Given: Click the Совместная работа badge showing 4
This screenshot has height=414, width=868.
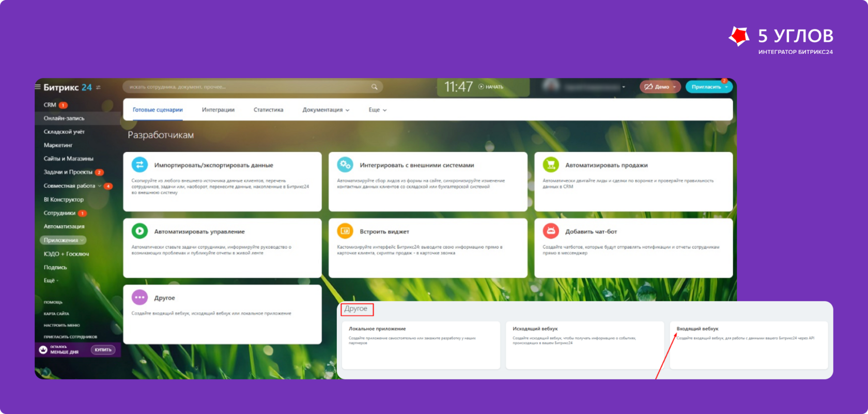Looking at the screenshot, I should 108,186.
